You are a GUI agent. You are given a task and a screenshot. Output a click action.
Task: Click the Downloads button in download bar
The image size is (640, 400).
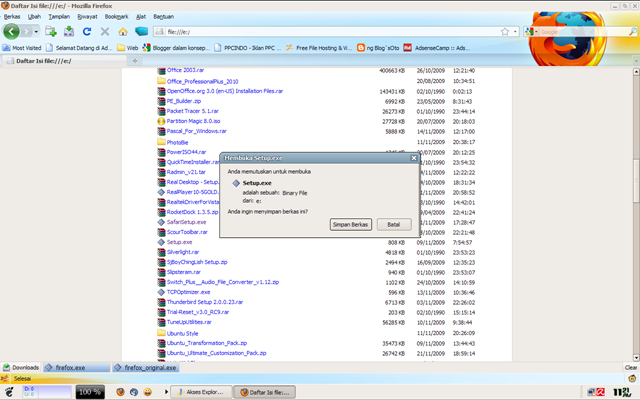tap(21, 367)
